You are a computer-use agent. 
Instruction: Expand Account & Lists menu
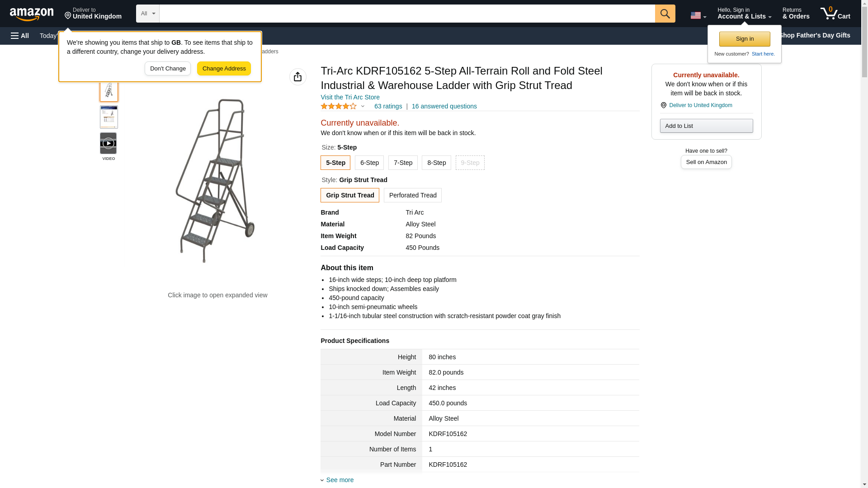tap(744, 14)
